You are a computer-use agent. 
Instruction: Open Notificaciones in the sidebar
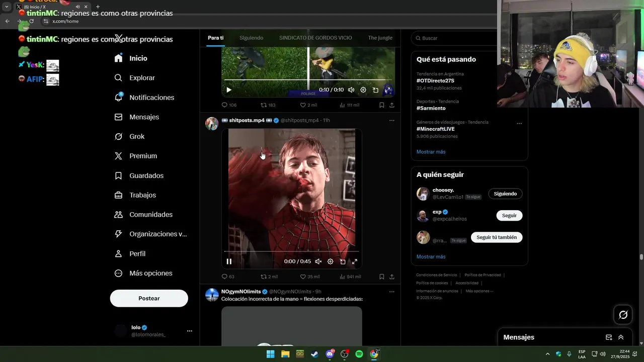coord(144,98)
